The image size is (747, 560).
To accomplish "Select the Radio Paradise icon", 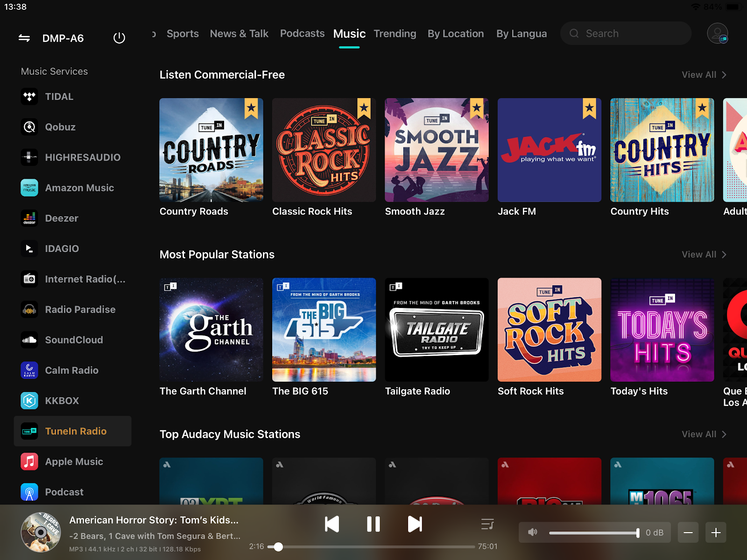I will [x=29, y=309].
